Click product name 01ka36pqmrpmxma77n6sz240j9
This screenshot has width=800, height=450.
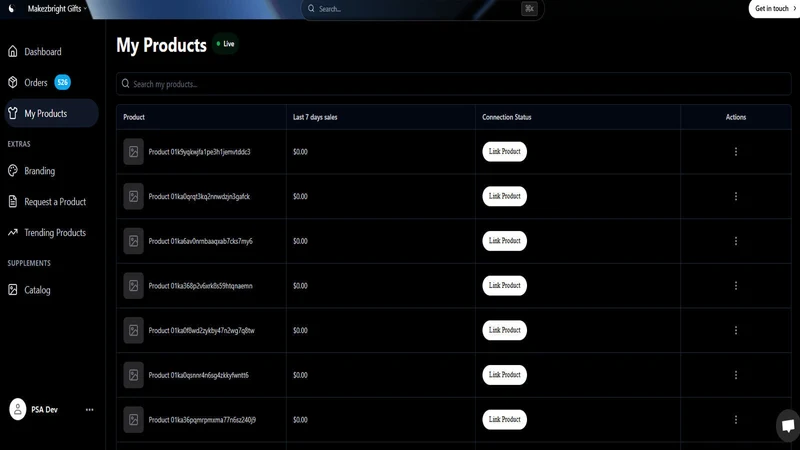point(202,419)
